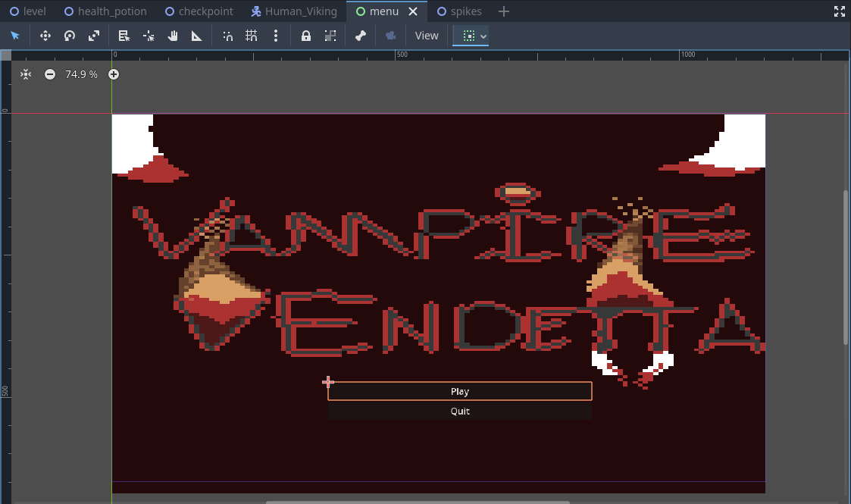
Task: Click the Play button in canvas
Action: coord(460,391)
